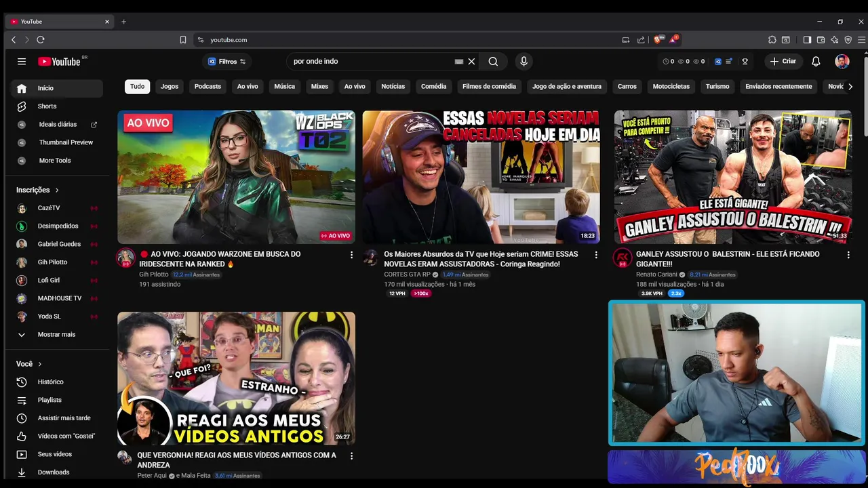Open the Ganley Assustou o Balestrin thumbnail
Viewport: 868px width, 488px height.
733,177
